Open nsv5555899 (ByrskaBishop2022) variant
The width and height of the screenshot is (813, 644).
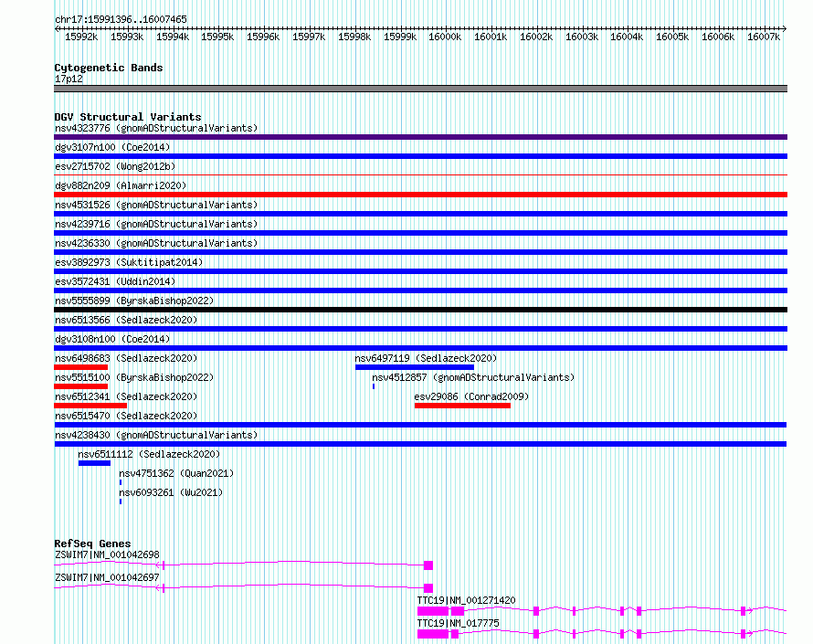(134, 301)
